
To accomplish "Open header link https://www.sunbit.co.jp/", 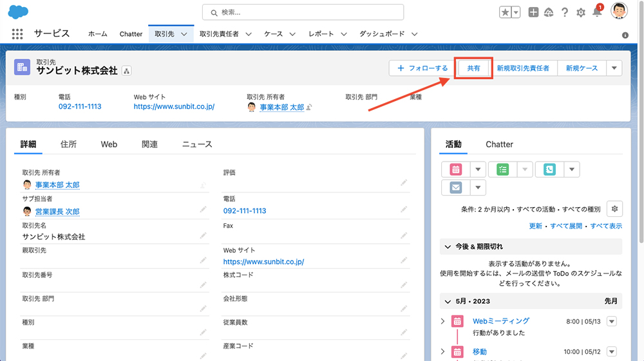I will [x=174, y=107].
